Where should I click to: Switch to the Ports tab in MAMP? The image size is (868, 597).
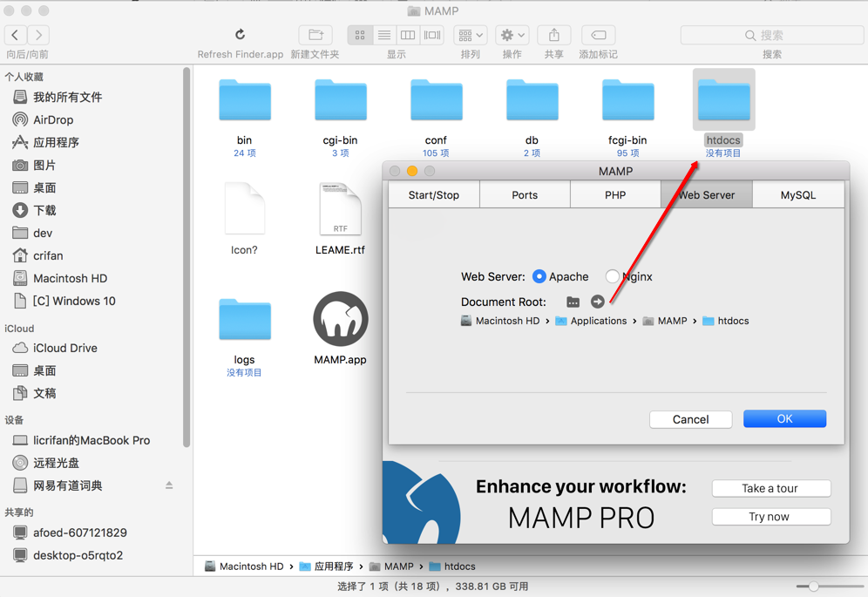(x=525, y=195)
